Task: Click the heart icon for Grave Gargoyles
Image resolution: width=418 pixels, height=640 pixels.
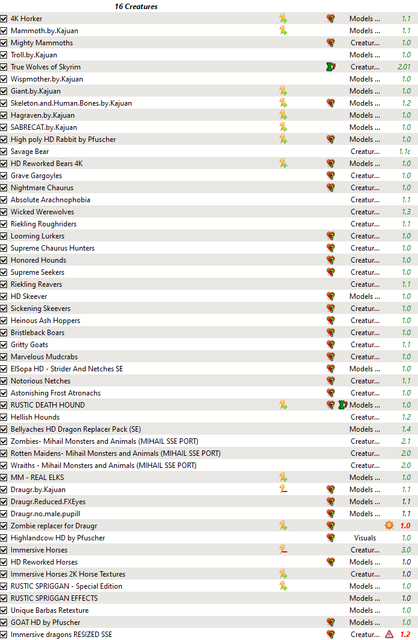Action: click(331, 176)
